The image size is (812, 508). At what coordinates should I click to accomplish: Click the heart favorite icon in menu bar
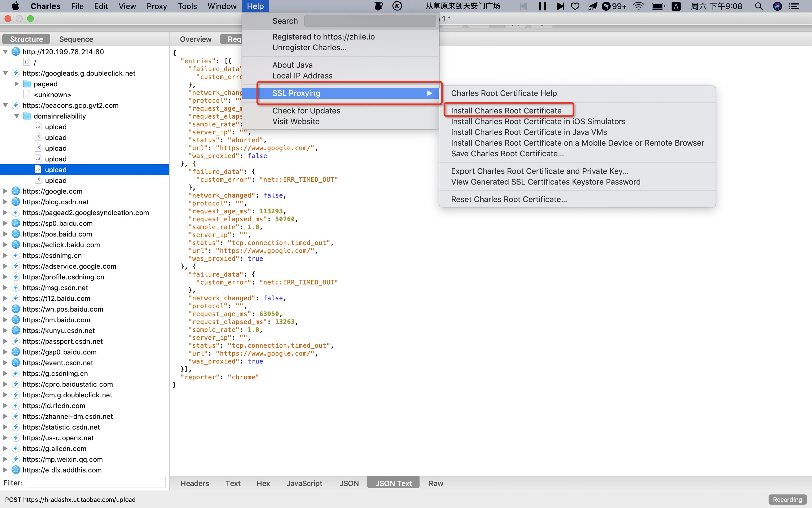click(575, 6)
